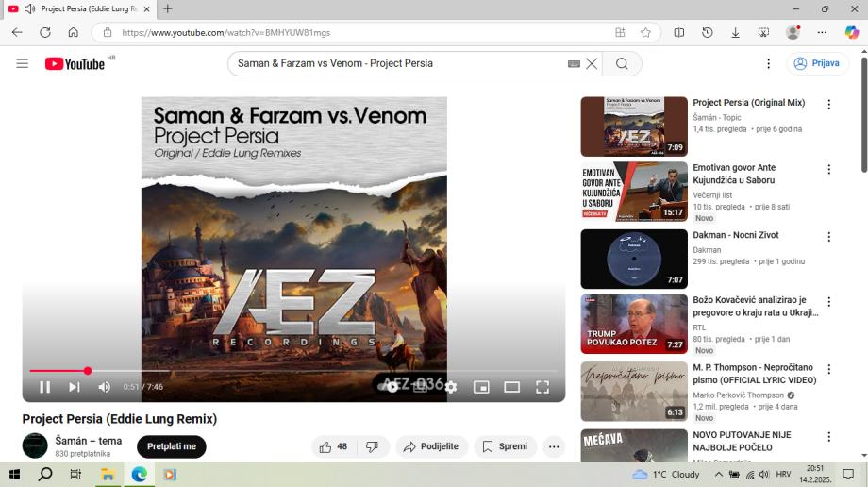Image resolution: width=868 pixels, height=487 pixels.
Task: Go to YouTube home via logo
Action: coord(75,64)
